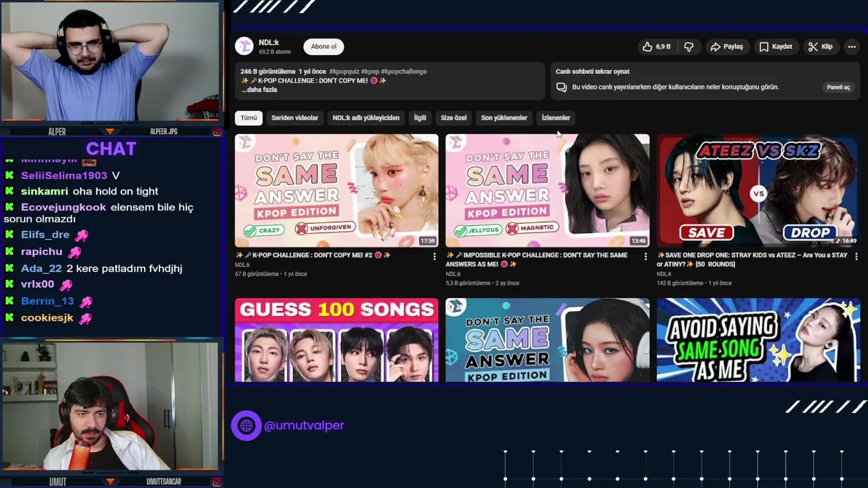The image size is (868, 488).
Task: Open the GUESS 100 SONGS thumbnail
Action: (336, 340)
